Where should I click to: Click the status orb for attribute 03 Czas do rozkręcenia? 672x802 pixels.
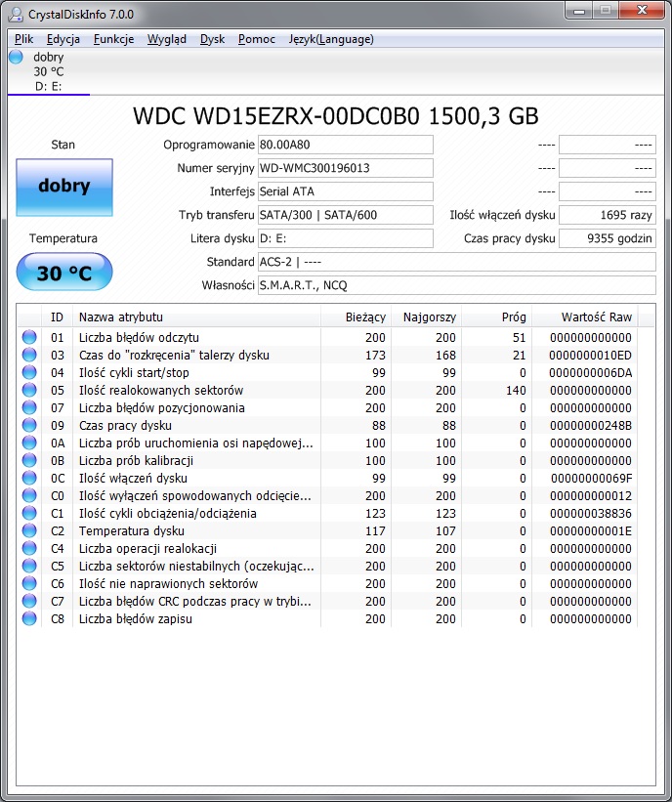29,355
